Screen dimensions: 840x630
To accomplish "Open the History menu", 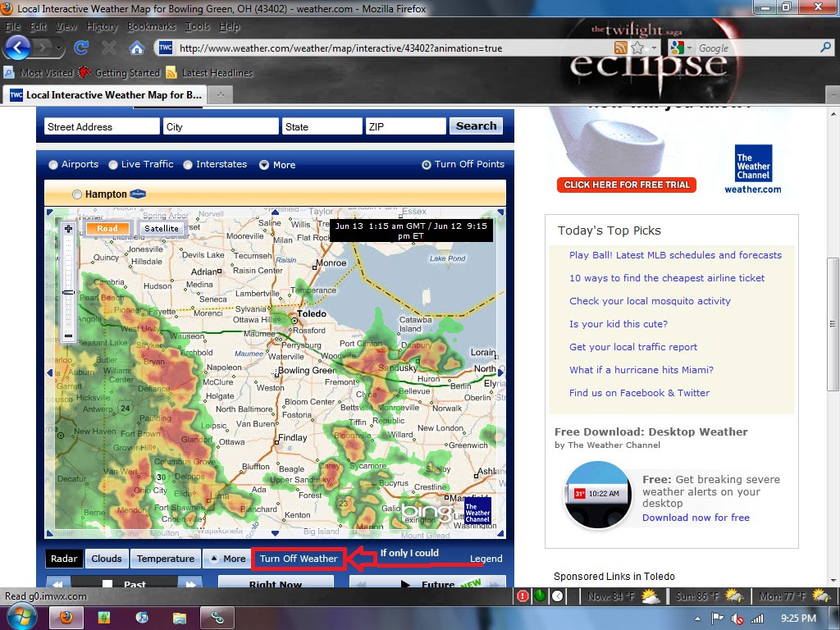I will click(x=102, y=26).
